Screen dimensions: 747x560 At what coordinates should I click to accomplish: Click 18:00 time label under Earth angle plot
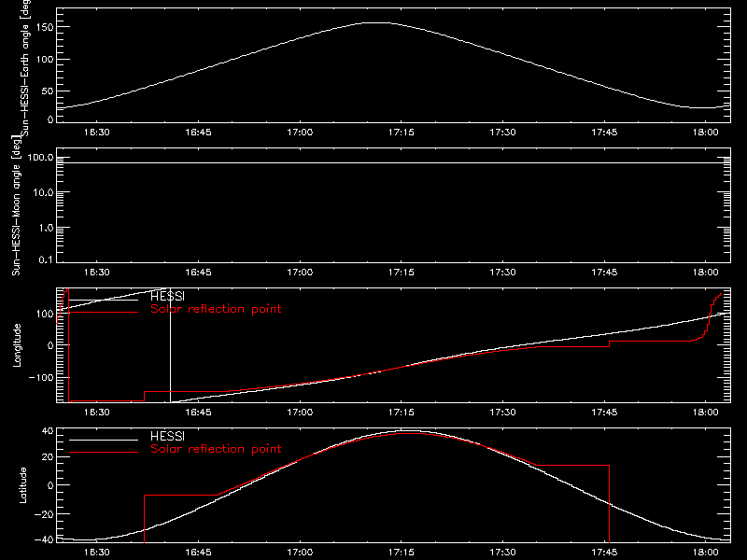click(x=706, y=133)
